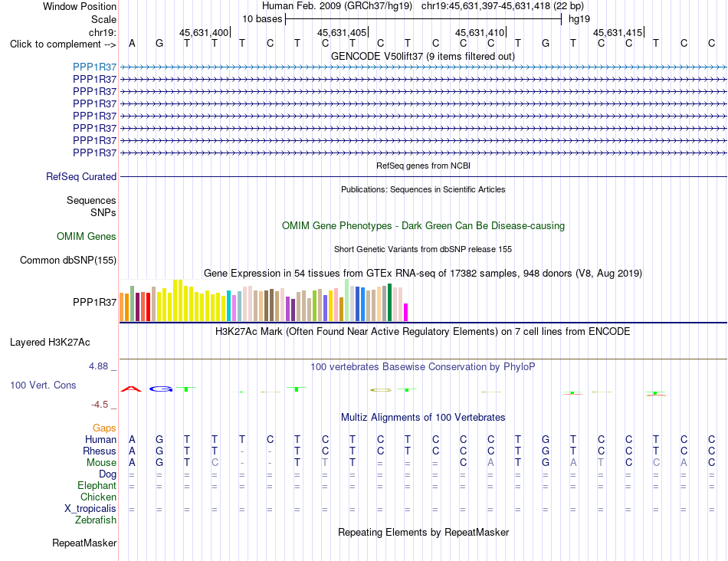The height and width of the screenshot is (561, 728).
Task: Click the 'OMIM Genes' track label
Action: point(87,236)
